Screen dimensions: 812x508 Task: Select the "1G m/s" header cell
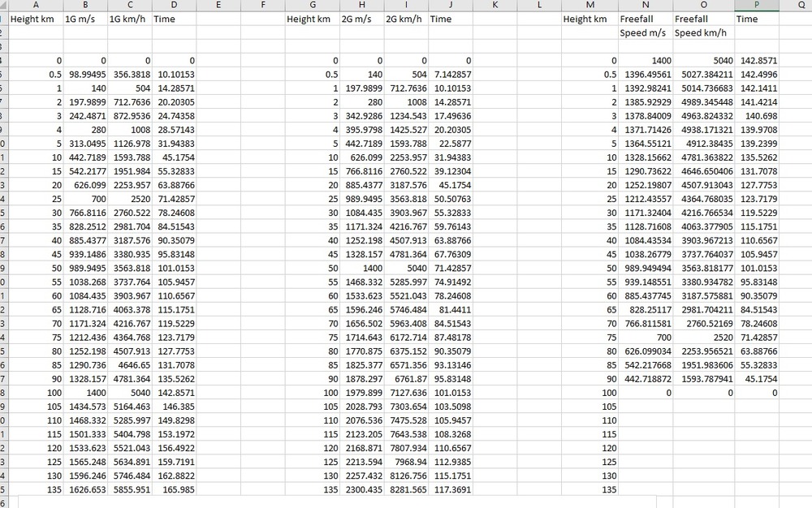point(85,19)
